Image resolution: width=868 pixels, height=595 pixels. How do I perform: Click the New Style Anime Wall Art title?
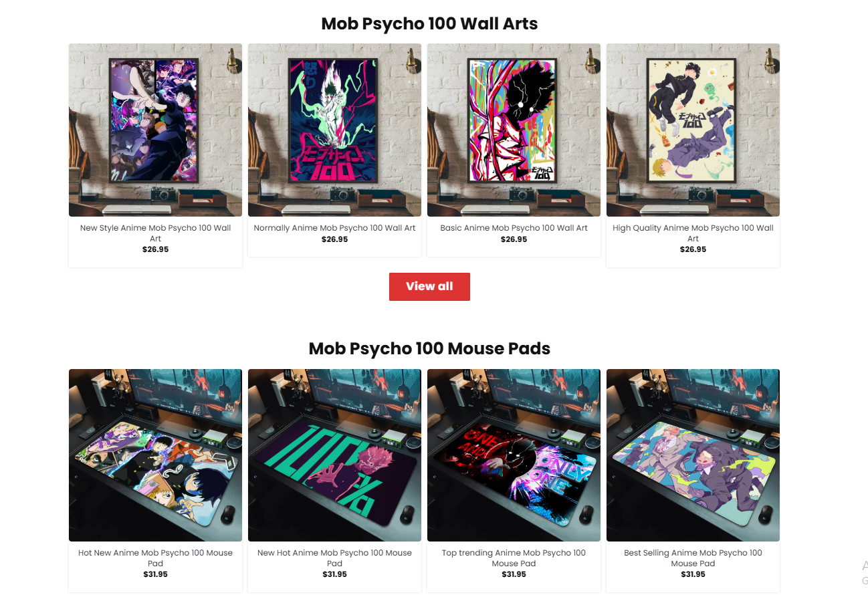coord(155,233)
